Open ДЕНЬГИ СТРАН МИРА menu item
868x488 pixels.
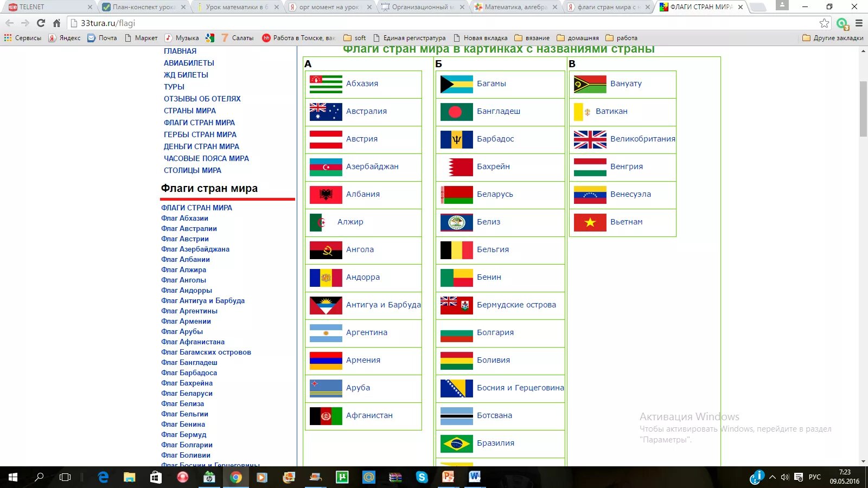pos(201,146)
